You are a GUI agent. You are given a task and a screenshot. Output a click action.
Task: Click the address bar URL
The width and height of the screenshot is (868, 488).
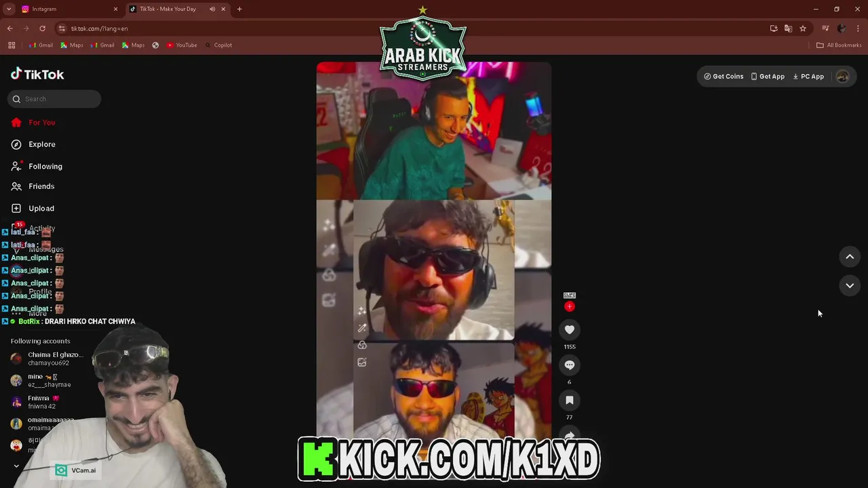pyautogui.click(x=99, y=28)
